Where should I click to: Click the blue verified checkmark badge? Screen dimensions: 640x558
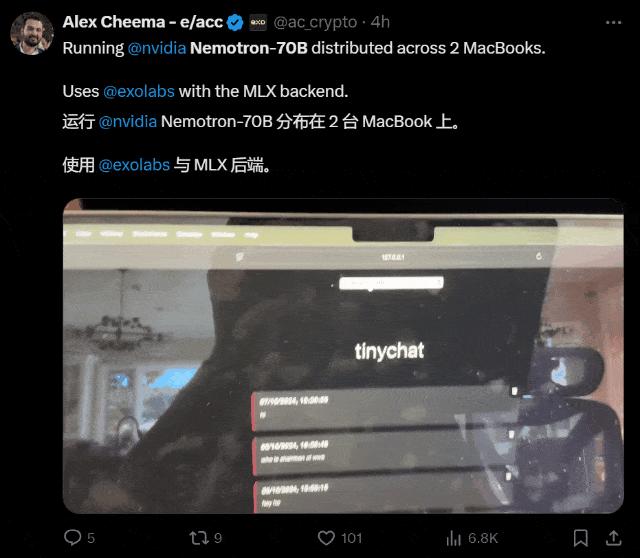(x=235, y=22)
